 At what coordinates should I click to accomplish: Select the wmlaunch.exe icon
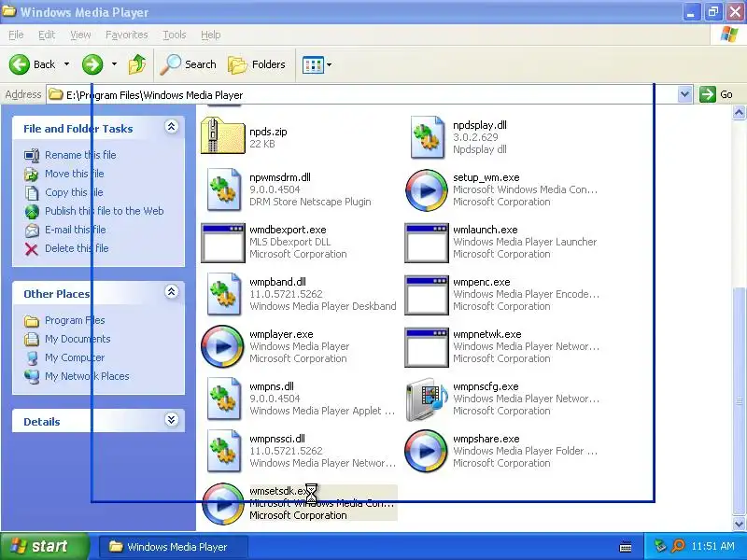click(427, 243)
